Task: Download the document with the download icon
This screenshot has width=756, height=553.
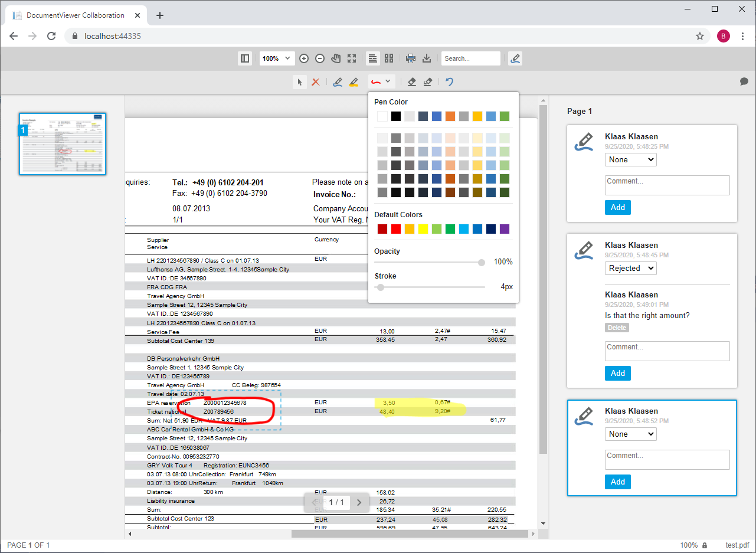Action: click(x=427, y=58)
